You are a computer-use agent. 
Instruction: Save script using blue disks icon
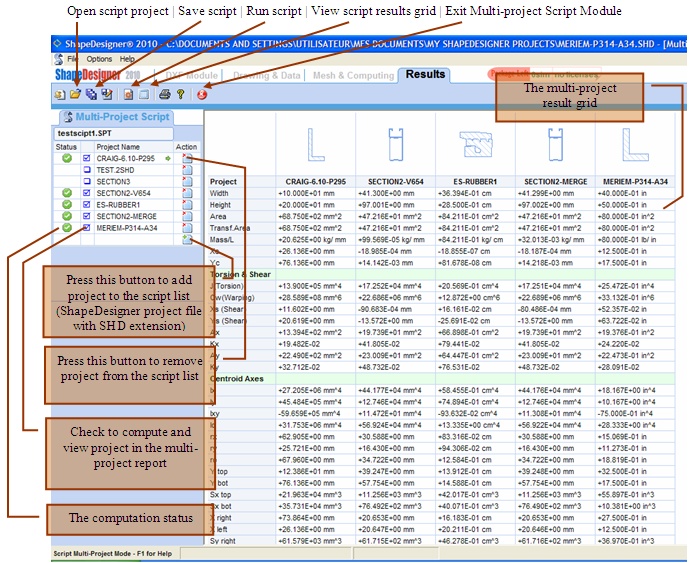[91, 94]
